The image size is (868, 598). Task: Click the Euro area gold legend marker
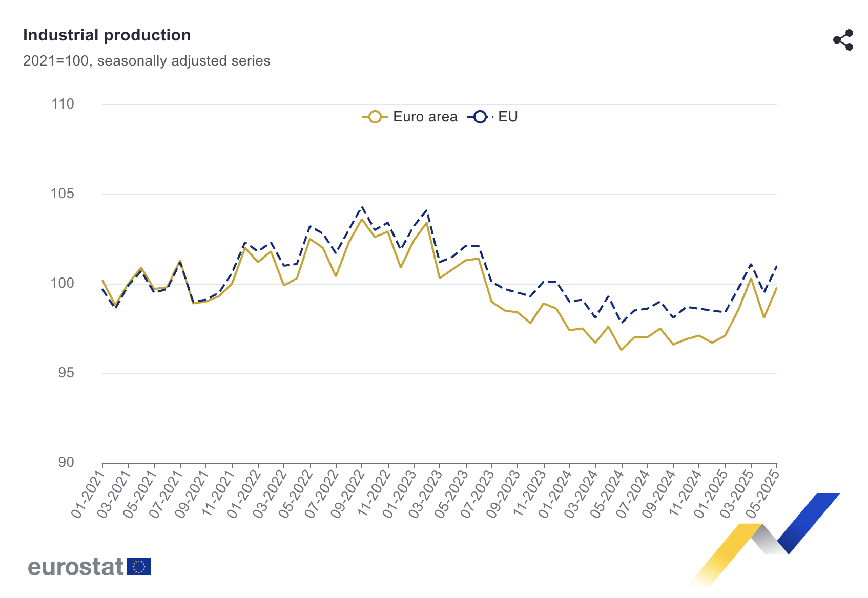(x=375, y=117)
